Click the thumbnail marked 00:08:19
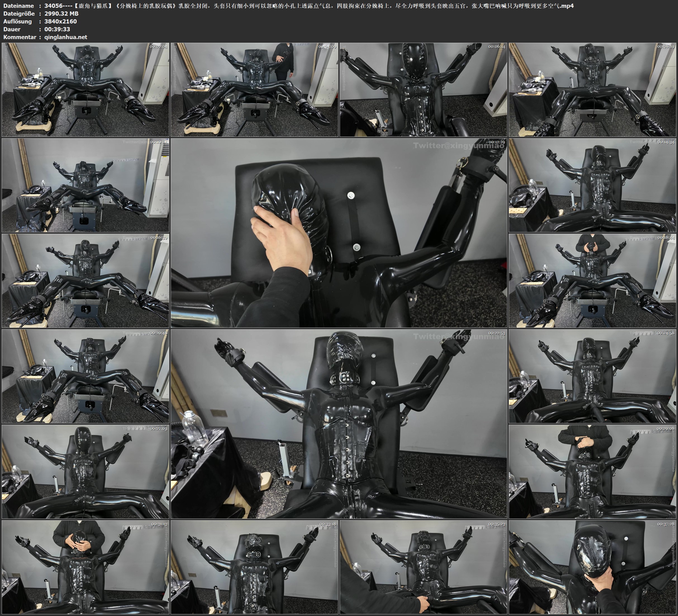Screen dimensions: 678x616 pos(592,89)
